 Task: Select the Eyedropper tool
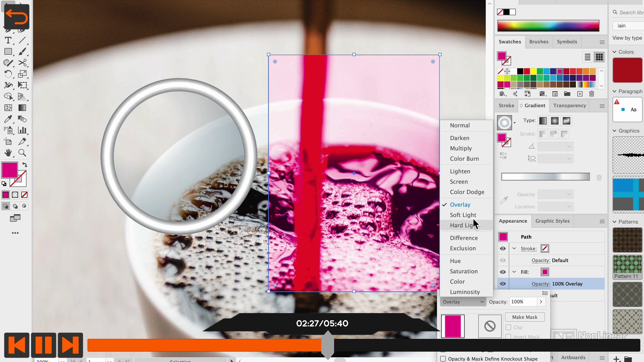tap(8, 119)
